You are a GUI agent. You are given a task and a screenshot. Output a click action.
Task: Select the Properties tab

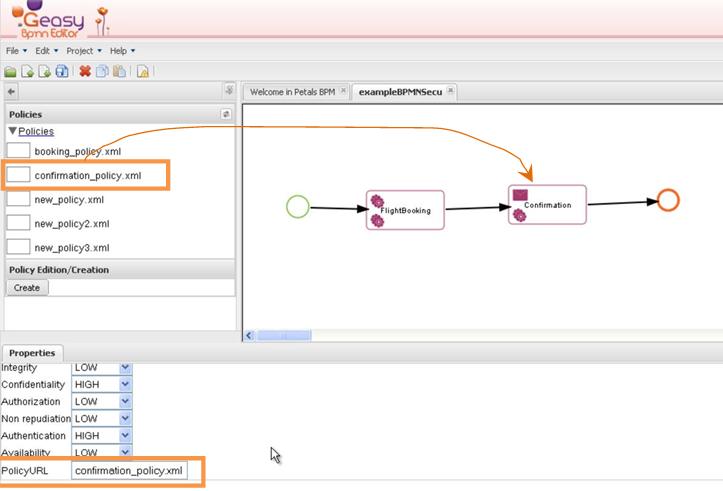click(x=32, y=353)
